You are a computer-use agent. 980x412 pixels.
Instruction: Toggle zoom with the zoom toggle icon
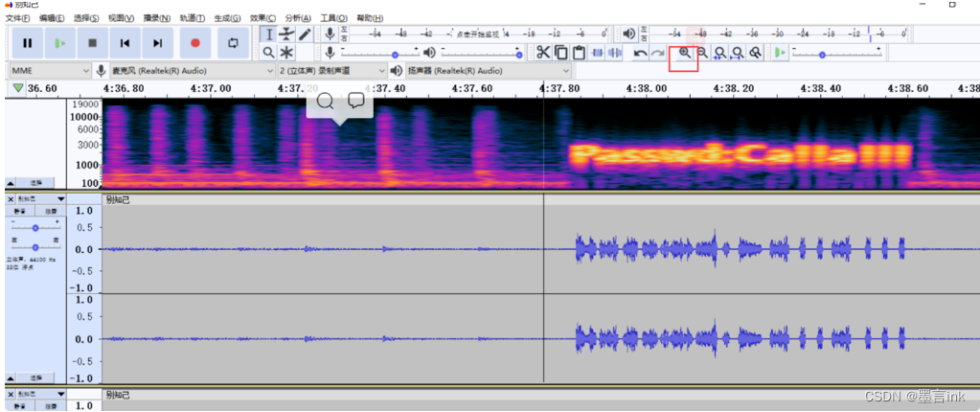point(756,53)
